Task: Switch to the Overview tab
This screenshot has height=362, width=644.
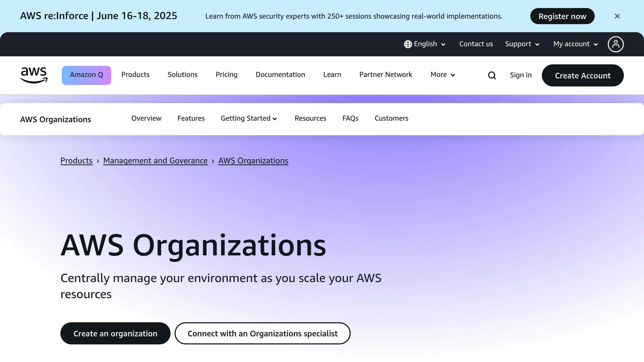Action: 146,118
